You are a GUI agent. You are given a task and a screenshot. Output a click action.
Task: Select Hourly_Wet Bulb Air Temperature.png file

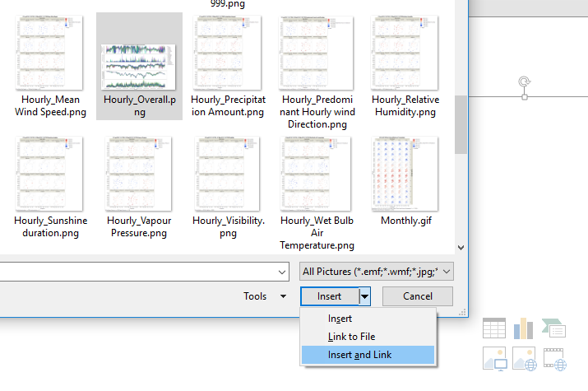pos(317,193)
